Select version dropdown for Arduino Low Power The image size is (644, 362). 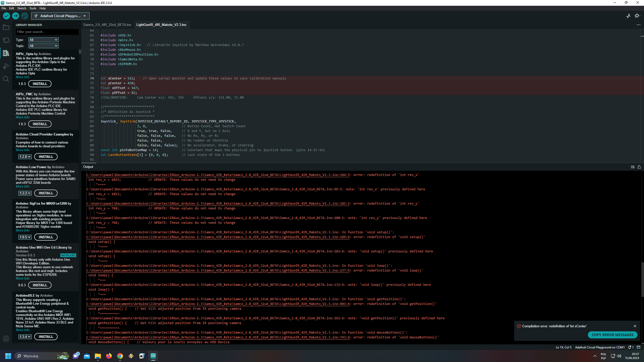[25, 193]
